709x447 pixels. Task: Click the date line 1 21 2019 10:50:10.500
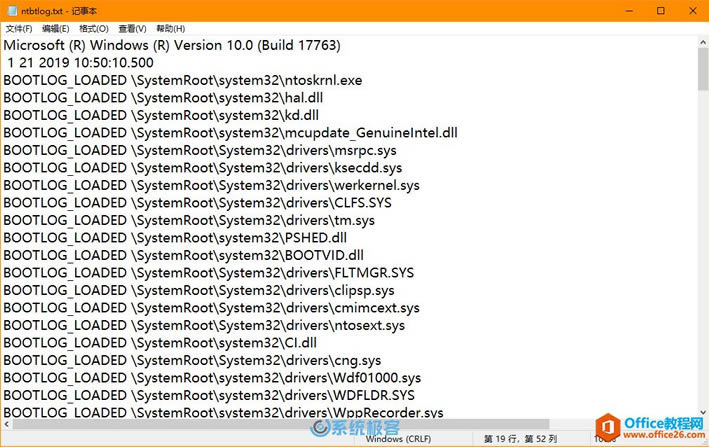(x=80, y=63)
